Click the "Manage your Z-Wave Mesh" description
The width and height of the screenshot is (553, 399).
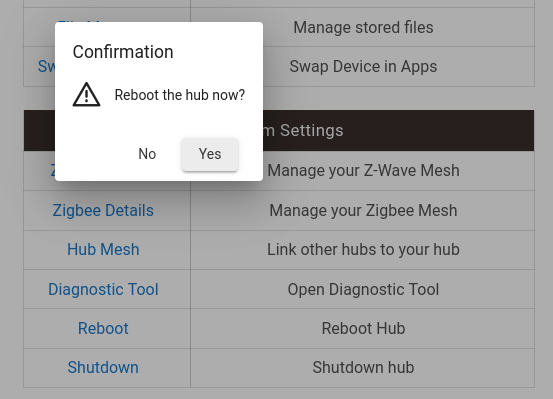[x=363, y=170]
